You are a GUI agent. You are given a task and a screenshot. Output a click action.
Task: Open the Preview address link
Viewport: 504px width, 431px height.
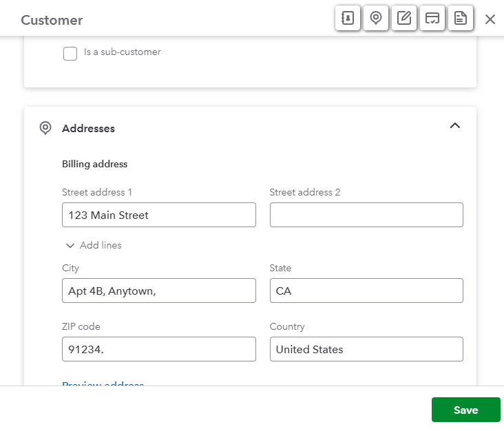(x=103, y=383)
